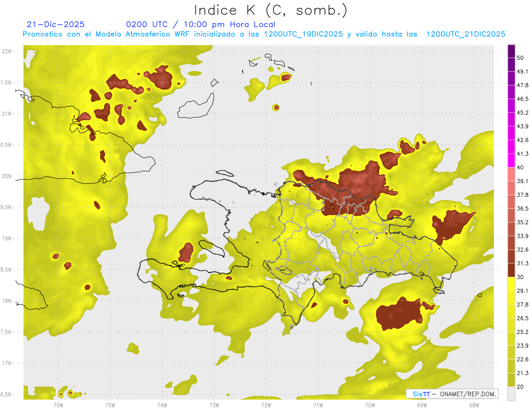Click the colorbar value '31.3'
Image resolution: width=532 pixels, height=411 pixels.
[523, 263]
